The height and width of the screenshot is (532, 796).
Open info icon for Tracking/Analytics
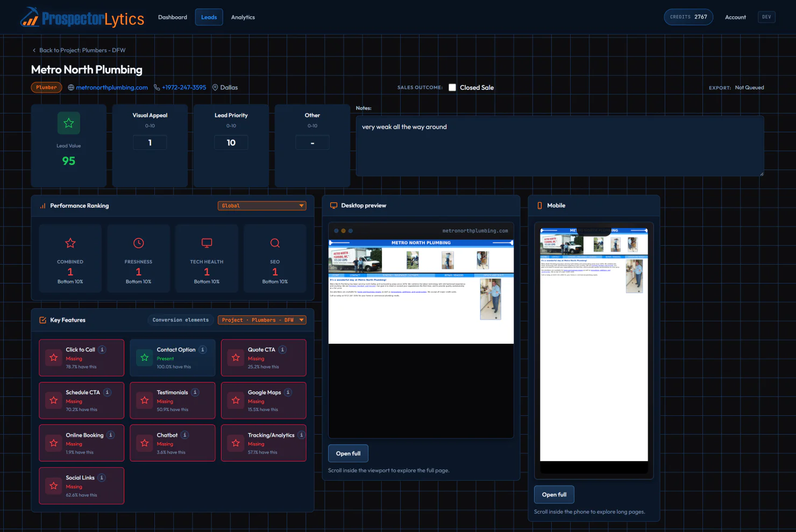pos(301,435)
